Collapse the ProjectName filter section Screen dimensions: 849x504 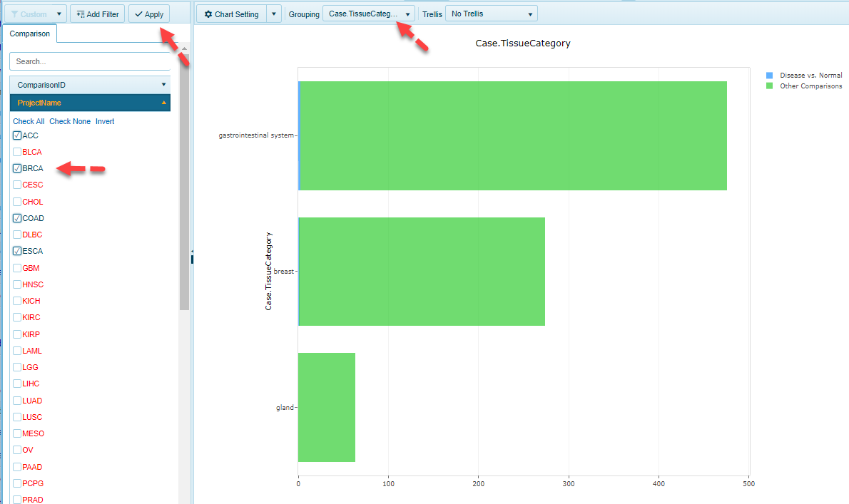click(90, 103)
